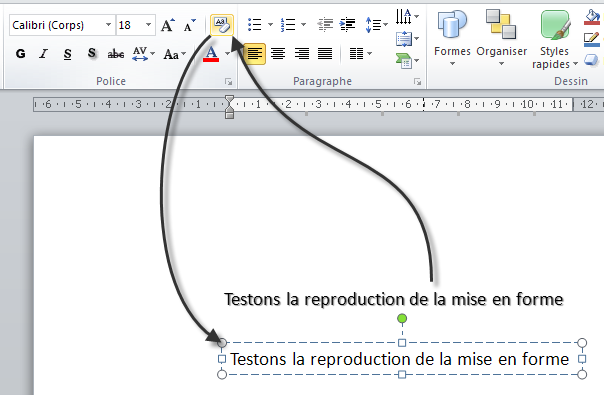Viewport: 604px width, 395px height.
Task: Open Convert to SmartArt menu
Action: coord(407,61)
